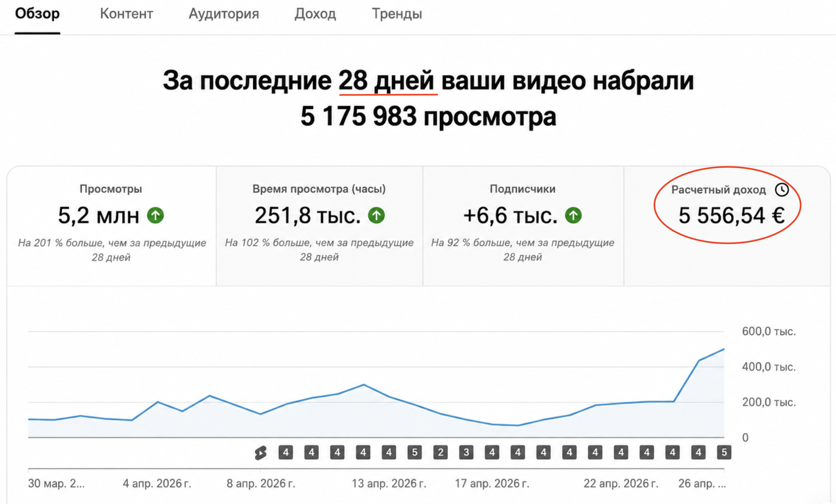Click the green up arrow beside +6,6 тыс.

573,215
